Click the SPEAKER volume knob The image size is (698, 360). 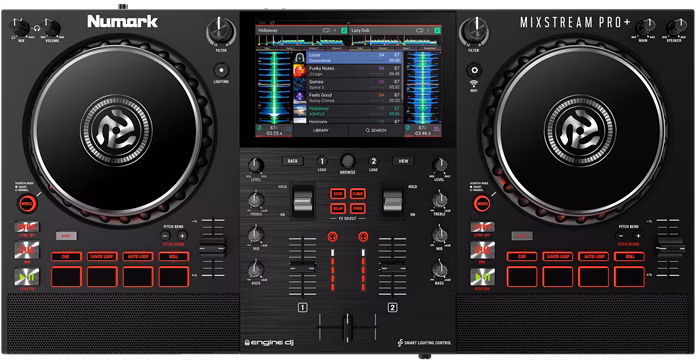pyautogui.click(x=676, y=28)
